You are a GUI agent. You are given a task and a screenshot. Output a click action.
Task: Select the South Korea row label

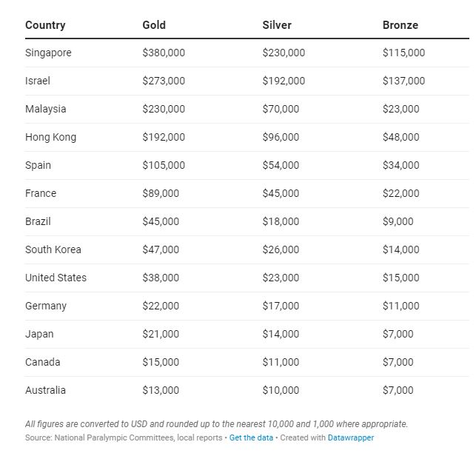(x=53, y=249)
